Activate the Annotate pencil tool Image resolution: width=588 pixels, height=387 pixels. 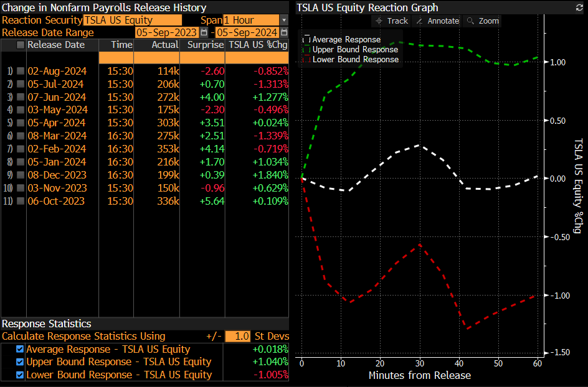pos(437,21)
